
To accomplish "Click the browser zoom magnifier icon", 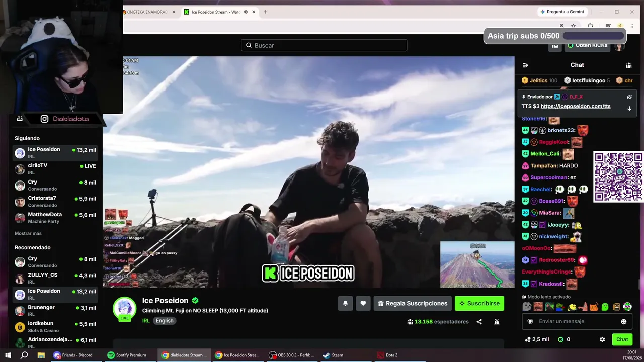I will point(562,26).
